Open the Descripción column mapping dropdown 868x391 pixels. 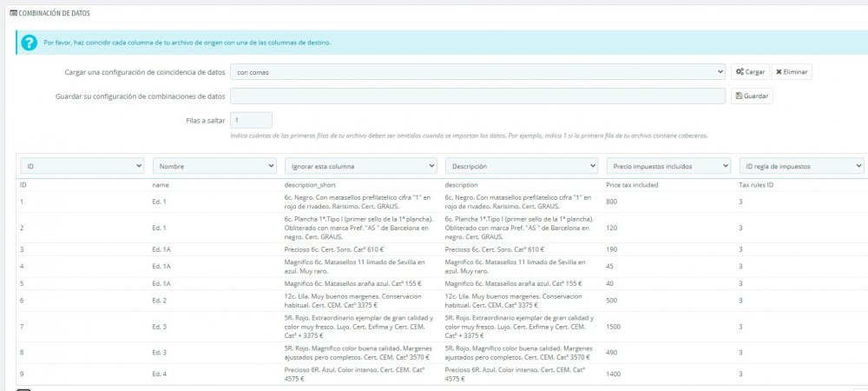click(522, 166)
